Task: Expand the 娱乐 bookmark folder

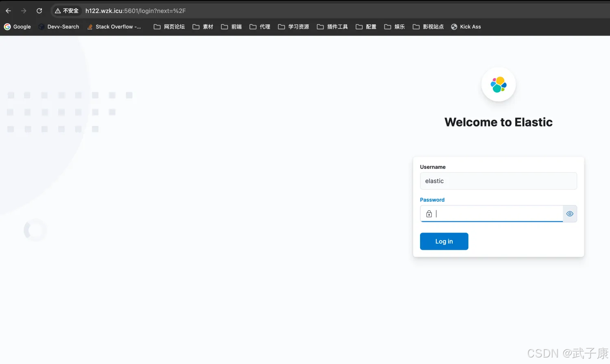Action: point(394,27)
